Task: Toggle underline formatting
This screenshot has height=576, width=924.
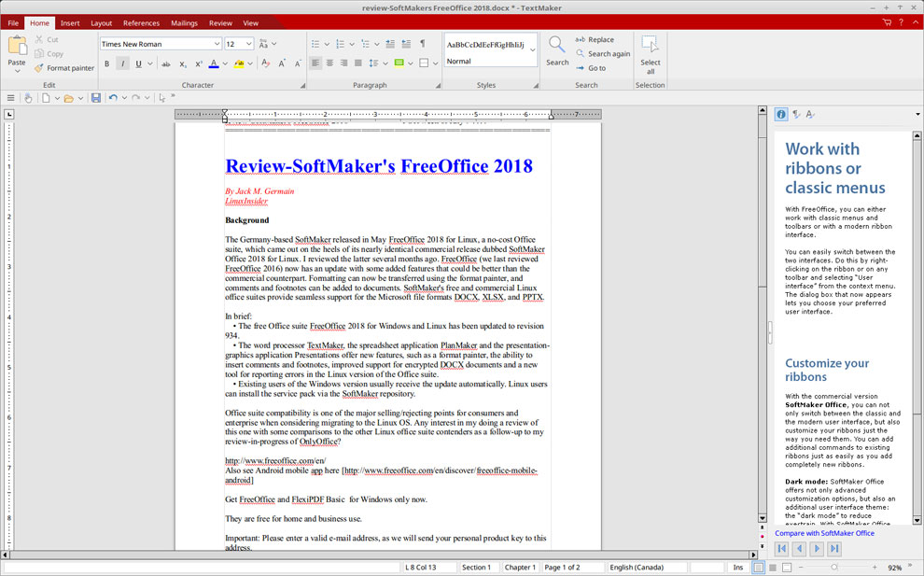Action: pos(138,63)
